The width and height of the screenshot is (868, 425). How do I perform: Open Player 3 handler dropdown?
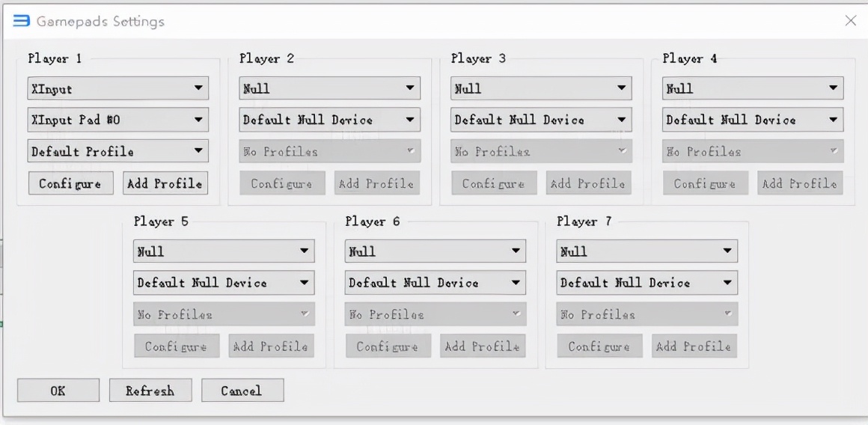[541, 88]
